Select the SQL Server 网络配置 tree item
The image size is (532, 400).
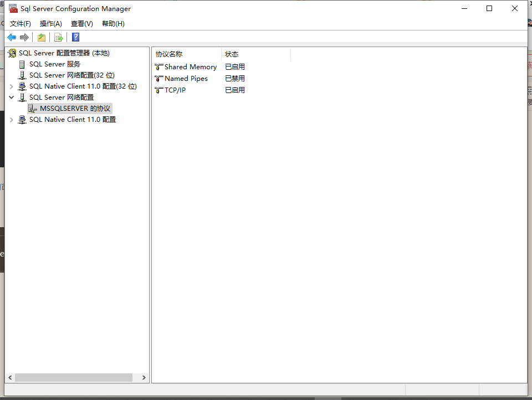click(x=62, y=98)
